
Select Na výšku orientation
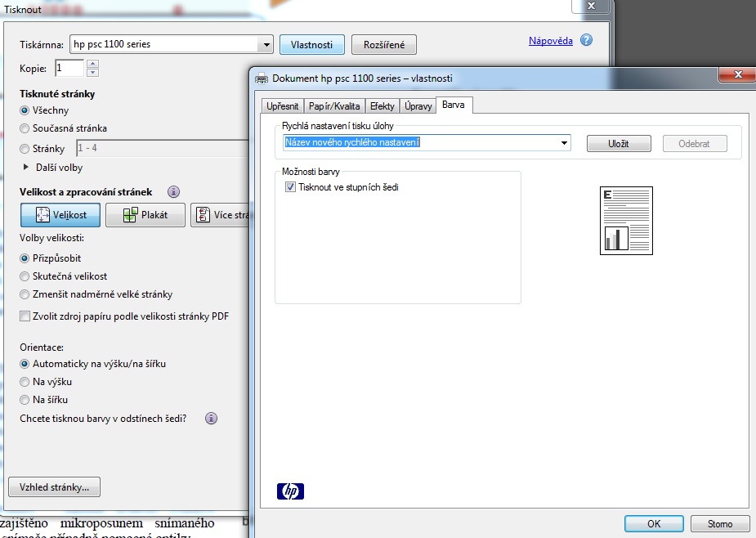[x=24, y=382]
